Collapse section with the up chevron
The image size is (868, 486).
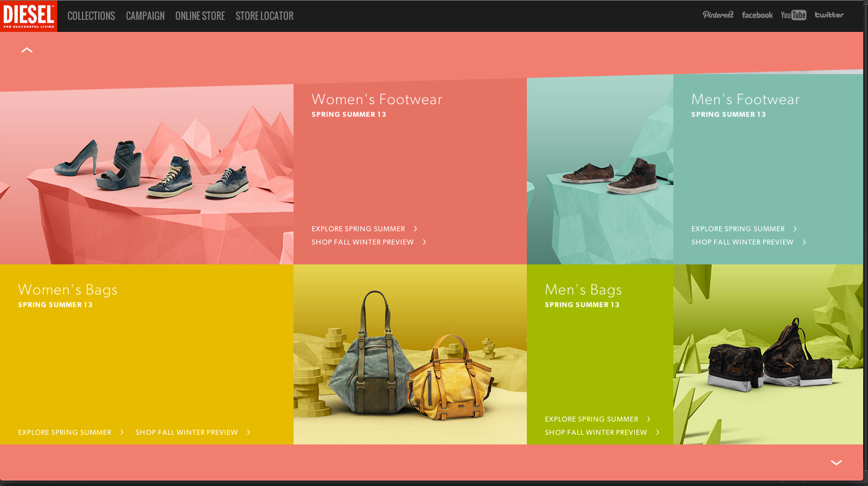(x=27, y=51)
